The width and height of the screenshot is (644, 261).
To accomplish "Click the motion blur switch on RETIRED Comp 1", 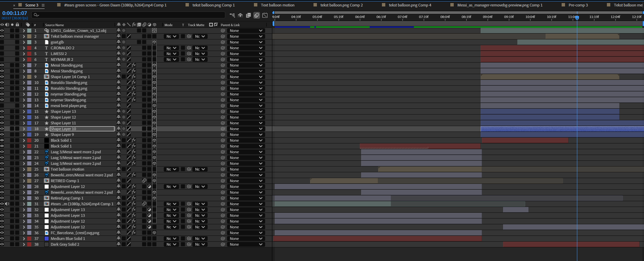I will click(x=144, y=181).
